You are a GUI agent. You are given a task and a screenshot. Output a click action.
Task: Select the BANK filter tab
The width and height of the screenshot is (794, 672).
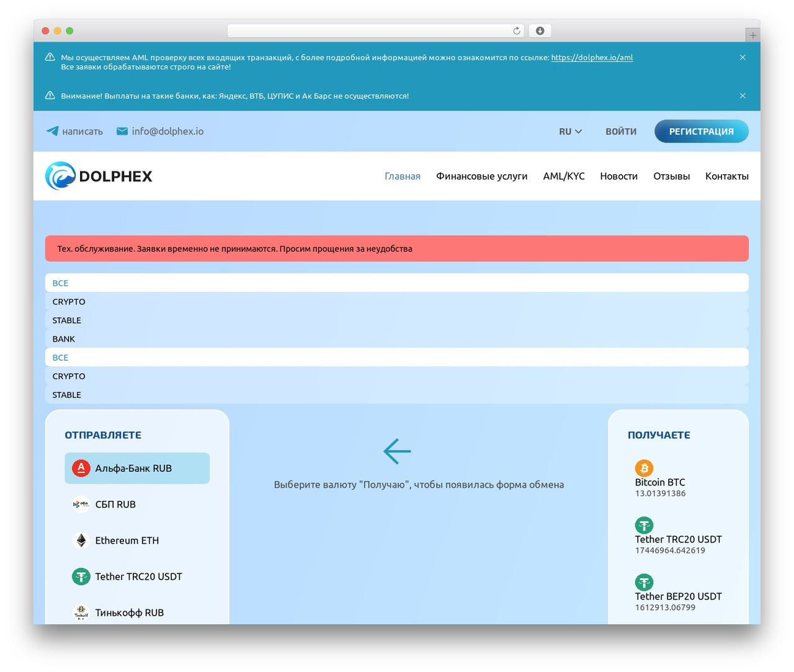(x=397, y=338)
